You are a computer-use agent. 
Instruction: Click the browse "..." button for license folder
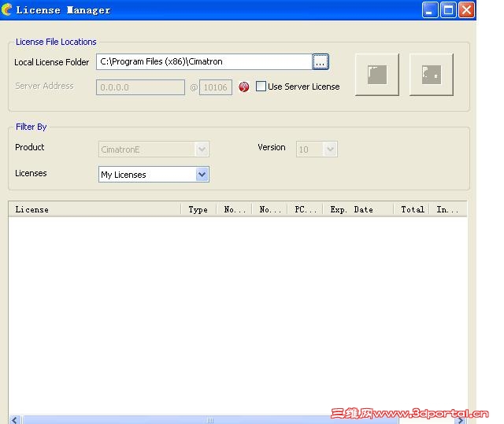click(321, 61)
